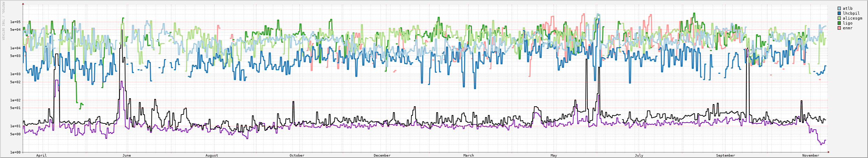Click the RRDTOOL / TOBI OETIKER watermark
868x158 pixels.
point(3,21)
